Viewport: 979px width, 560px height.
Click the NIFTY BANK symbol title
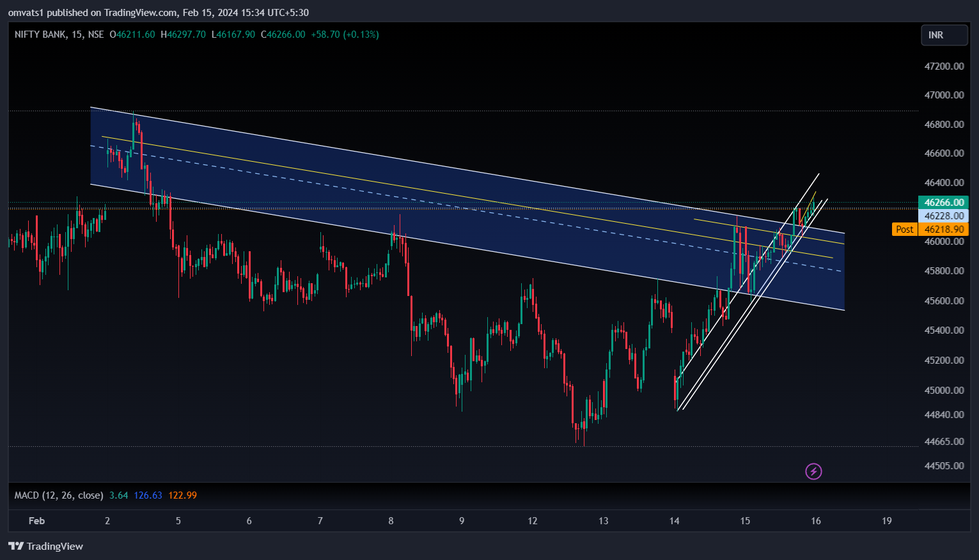[40, 35]
